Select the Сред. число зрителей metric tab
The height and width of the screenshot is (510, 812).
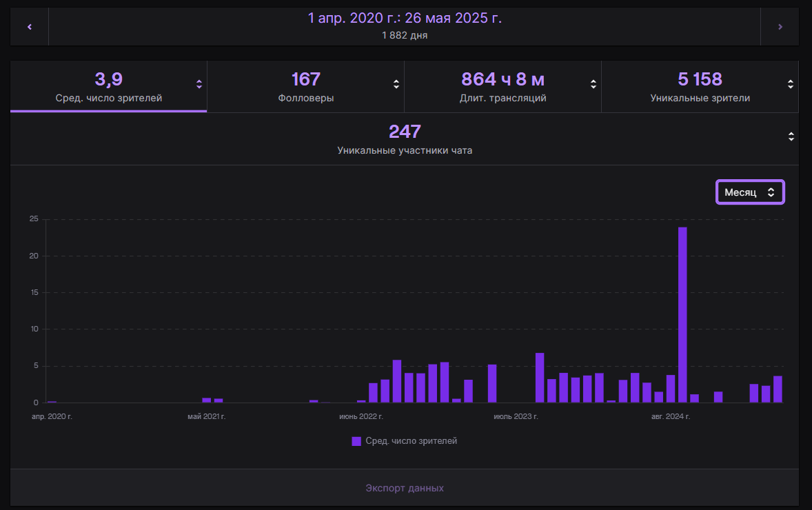coord(108,86)
